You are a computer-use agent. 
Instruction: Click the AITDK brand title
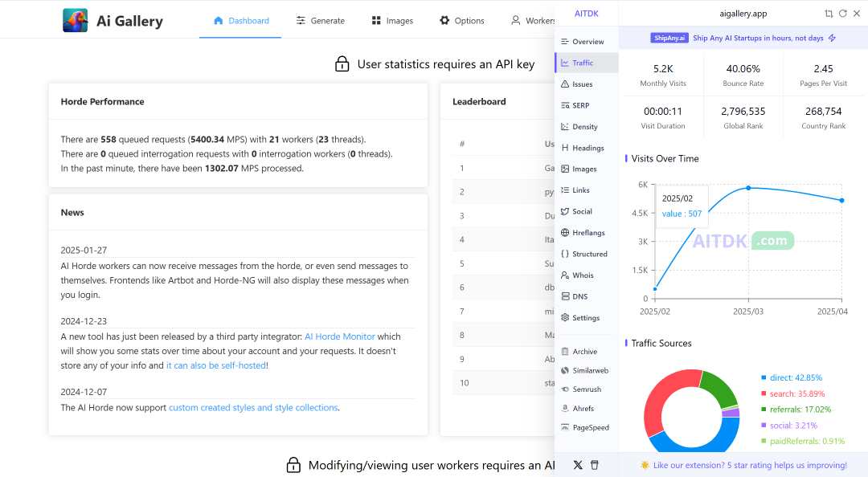[586, 14]
